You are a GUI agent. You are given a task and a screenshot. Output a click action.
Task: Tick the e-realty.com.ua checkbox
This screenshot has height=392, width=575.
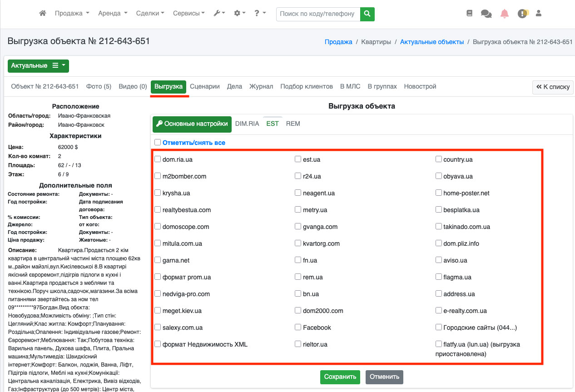point(439,311)
